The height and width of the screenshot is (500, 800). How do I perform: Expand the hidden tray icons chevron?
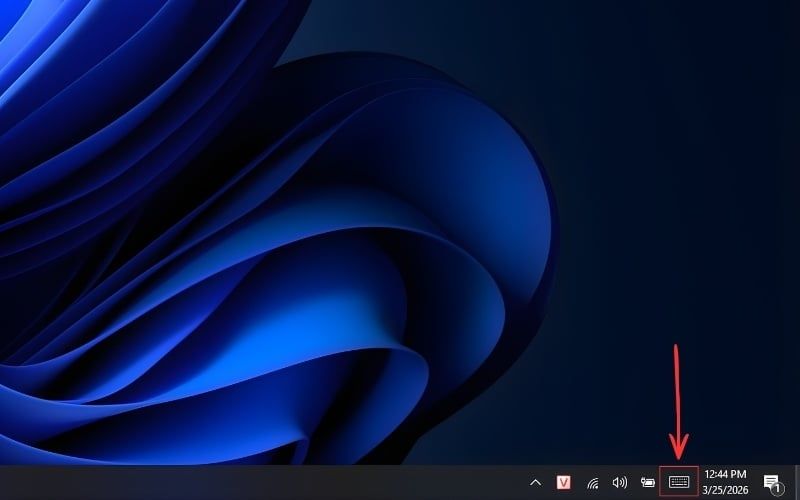[x=535, y=482]
